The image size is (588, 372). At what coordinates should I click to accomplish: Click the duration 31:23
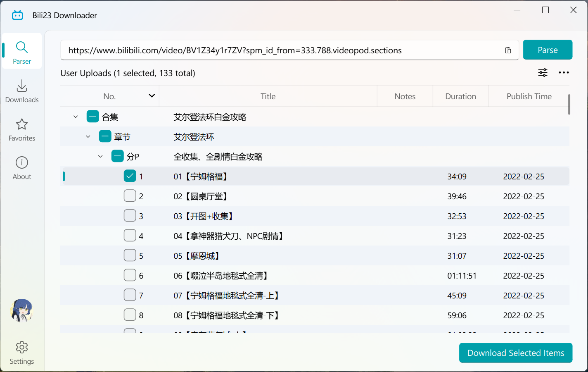pos(457,236)
